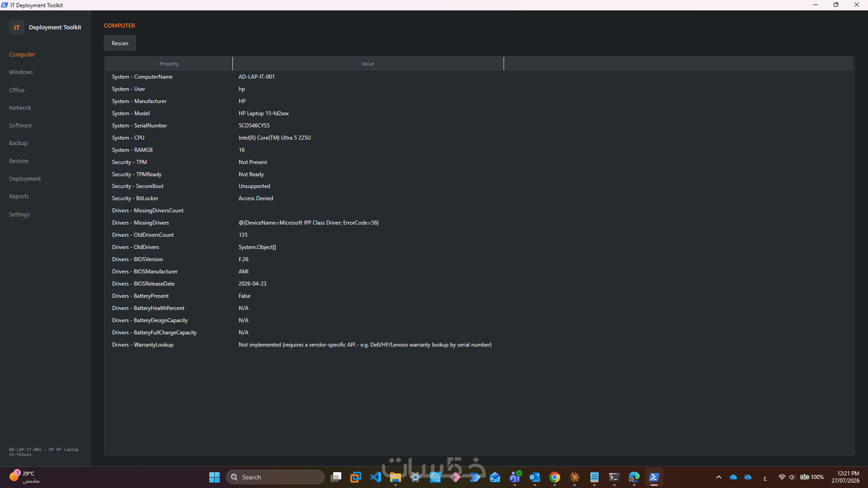Open Task View from the taskbar
Image resolution: width=868 pixels, height=488 pixels.
[336, 477]
